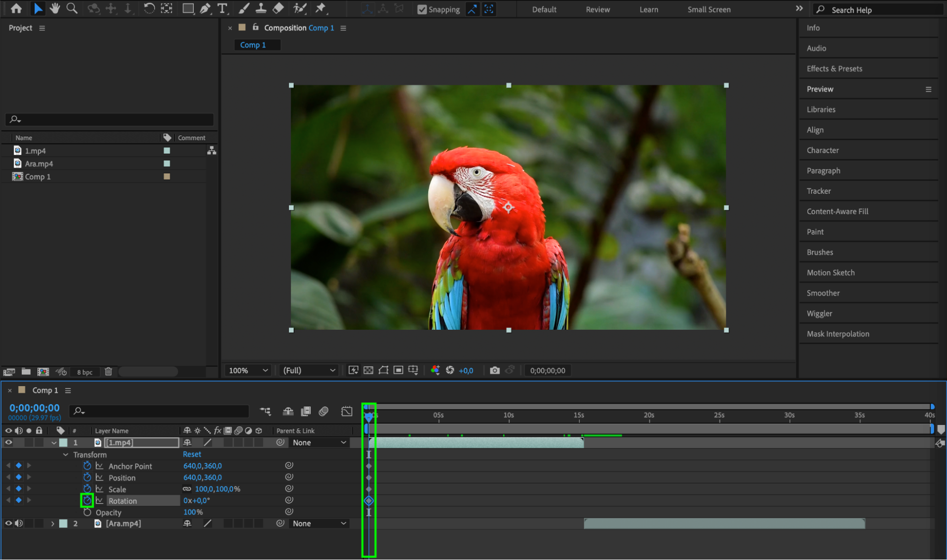
Task: Toggle the Snapping checkbox
Action: point(422,9)
